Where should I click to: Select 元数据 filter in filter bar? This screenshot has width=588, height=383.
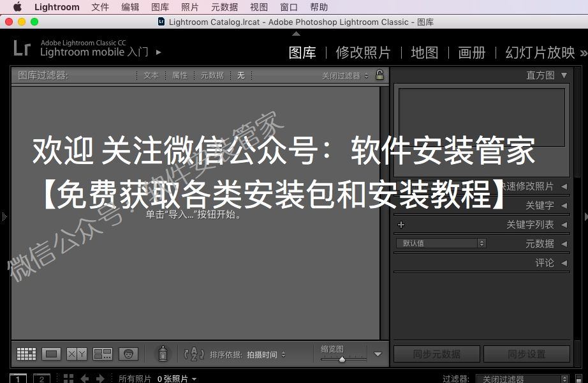coord(212,75)
